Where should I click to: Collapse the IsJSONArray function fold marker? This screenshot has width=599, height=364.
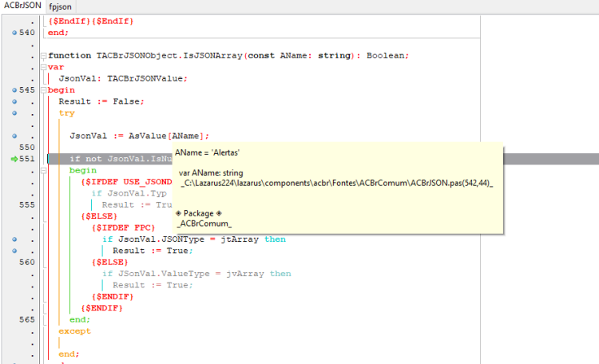pos(44,56)
